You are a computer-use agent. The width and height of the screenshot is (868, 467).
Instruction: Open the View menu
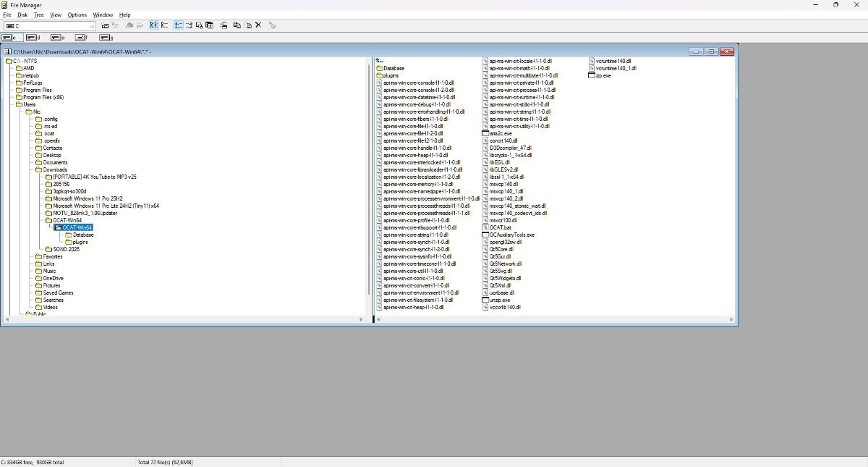point(56,14)
